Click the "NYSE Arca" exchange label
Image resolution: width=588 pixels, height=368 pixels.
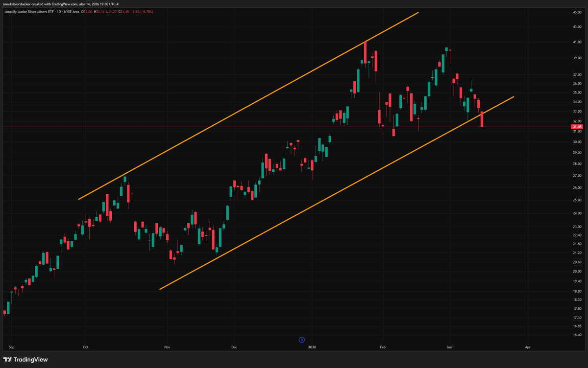point(72,11)
